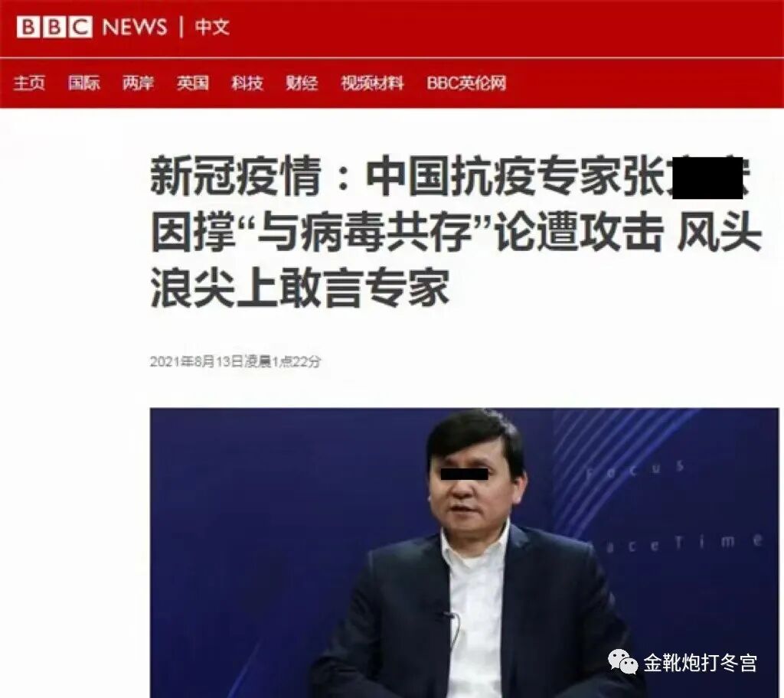Screen dimensions: 784x698
Task: Go to the 主页 home tab
Action: pos(29,83)
